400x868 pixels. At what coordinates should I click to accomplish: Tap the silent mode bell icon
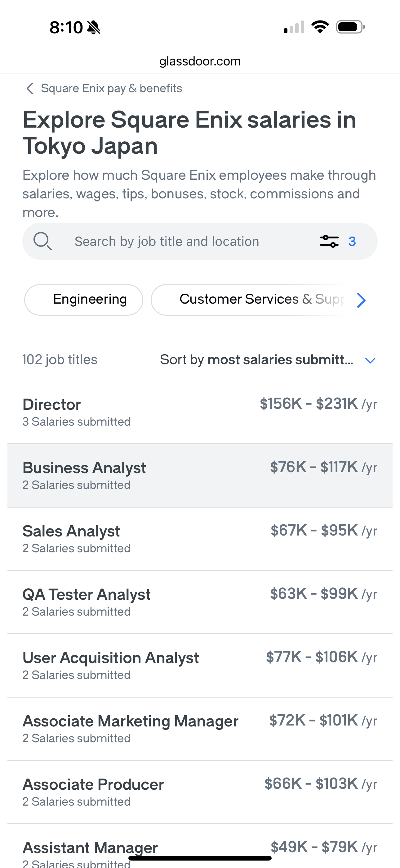(94, 27)
